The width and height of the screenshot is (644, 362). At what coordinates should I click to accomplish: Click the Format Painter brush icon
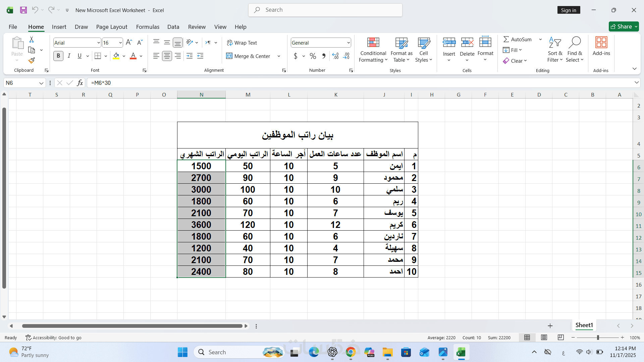(32, 61)
